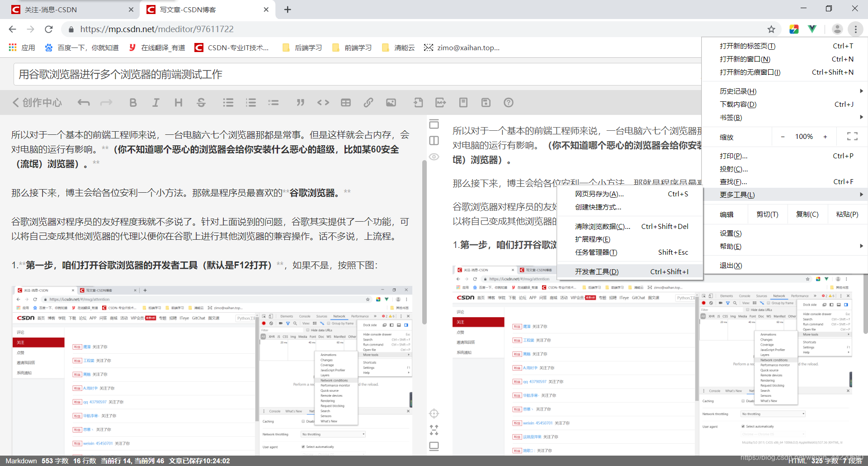Open the 后端学习 bookmark folder
The image size is (868, 466).
coord(302,48)
